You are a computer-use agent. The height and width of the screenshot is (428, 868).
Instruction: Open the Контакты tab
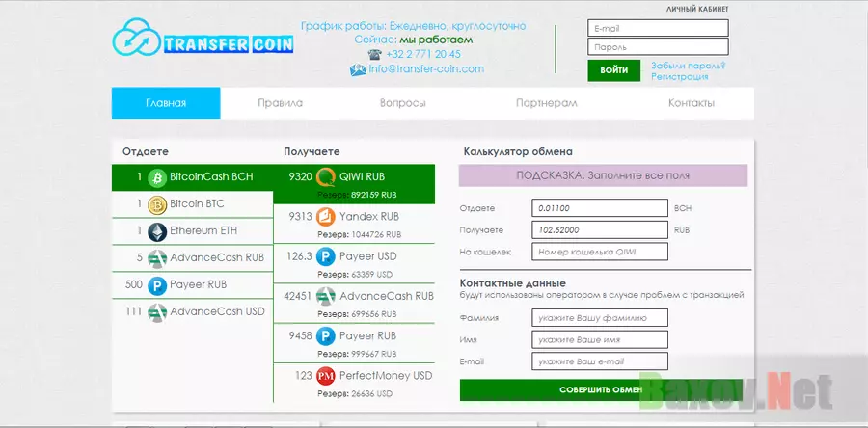(692, 103)
